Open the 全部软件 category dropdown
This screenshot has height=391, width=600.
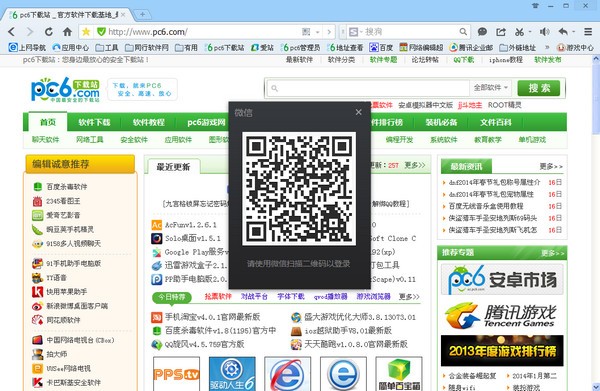(491, 88)
